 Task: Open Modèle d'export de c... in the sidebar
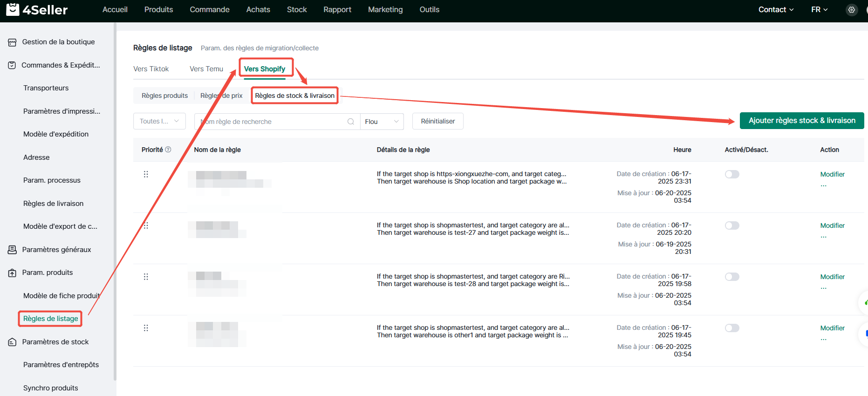click(60, 226)
